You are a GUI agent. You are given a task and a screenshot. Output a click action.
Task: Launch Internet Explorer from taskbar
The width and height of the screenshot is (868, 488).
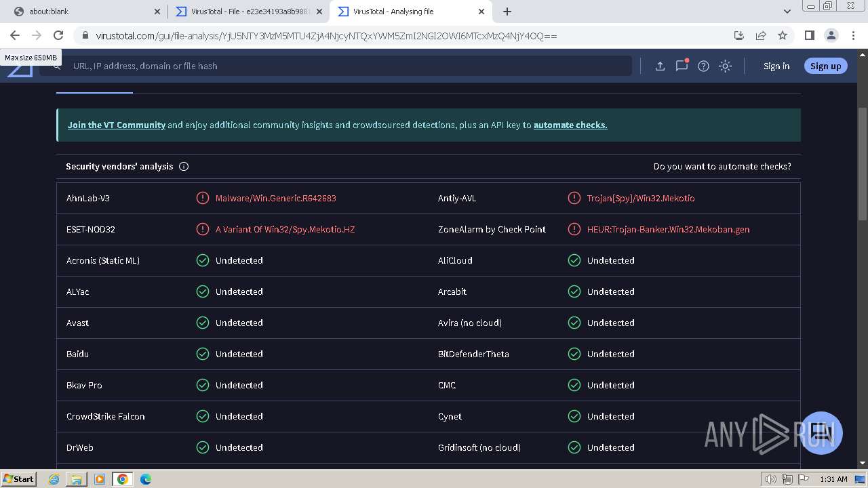(x=54, y=479)
